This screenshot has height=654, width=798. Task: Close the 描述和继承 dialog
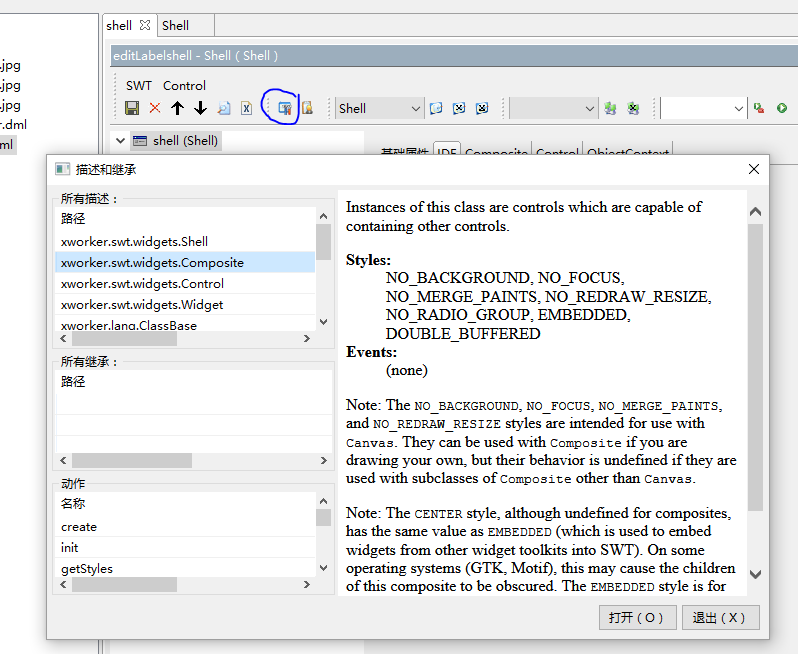754,169
